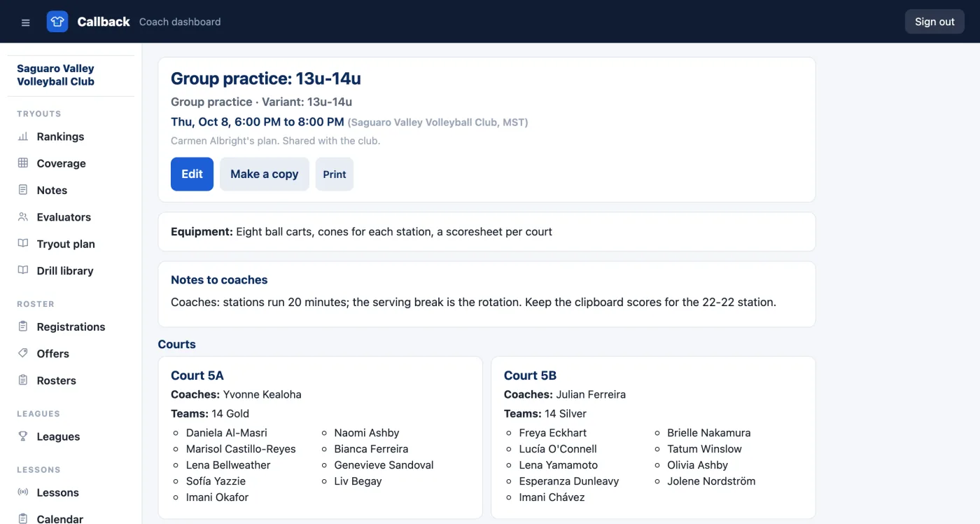
Task: Click the Tryout plan book icon
Action: (x=23, y=244)
